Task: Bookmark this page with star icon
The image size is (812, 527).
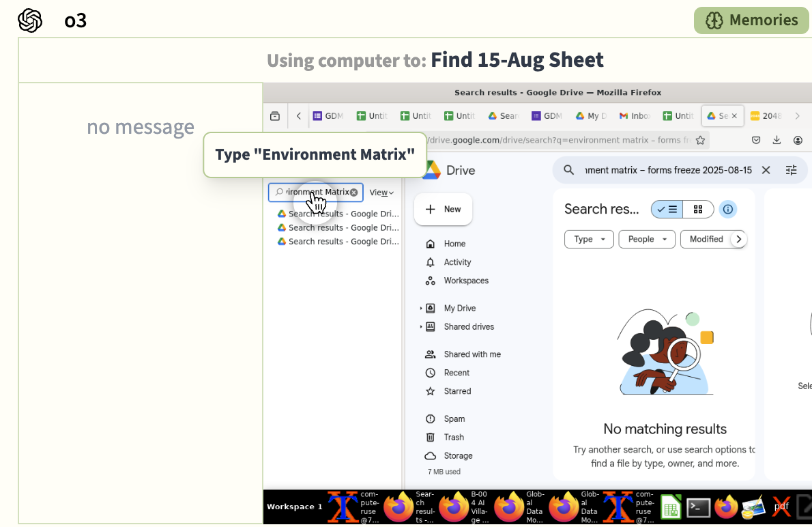Action: (x=700, y=140)
